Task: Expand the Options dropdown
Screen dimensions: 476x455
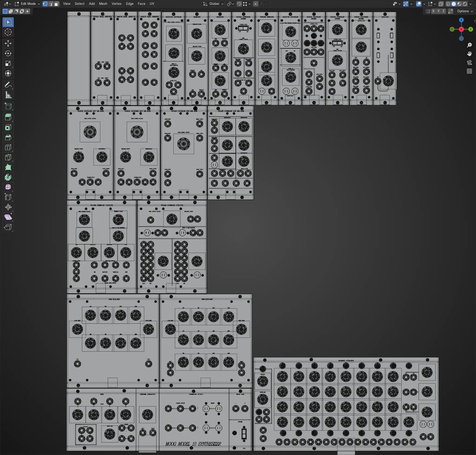Action: (x=465, y=11)
